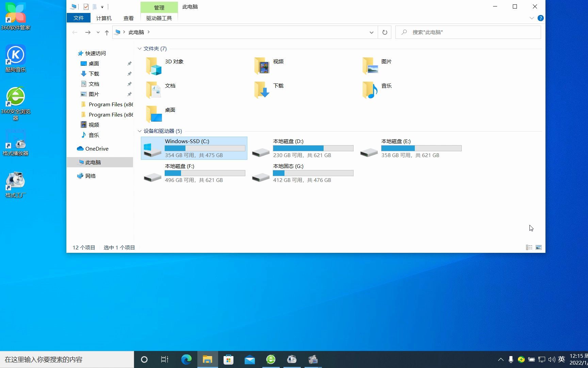Image resolution: width=588 pixels, height=368 pixels.
Task: Switch to details view via status bar
Action: click(529, 247)
